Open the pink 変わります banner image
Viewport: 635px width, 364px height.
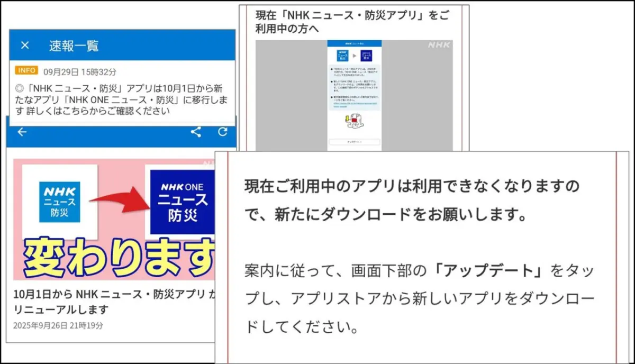click(x=114, y=219)
